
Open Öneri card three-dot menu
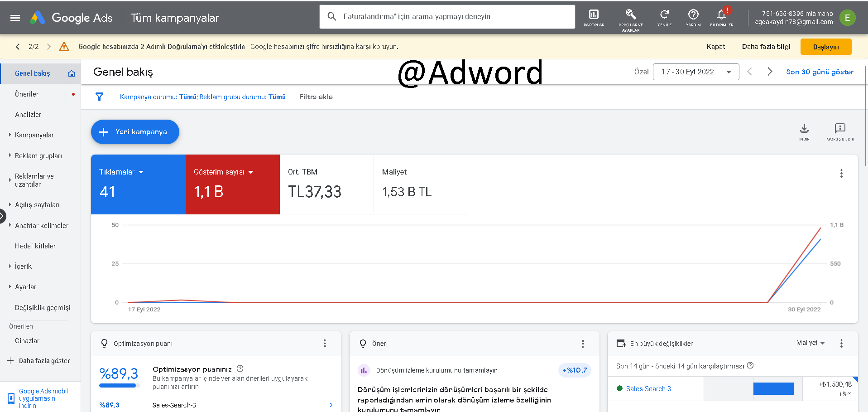point(583,344)
